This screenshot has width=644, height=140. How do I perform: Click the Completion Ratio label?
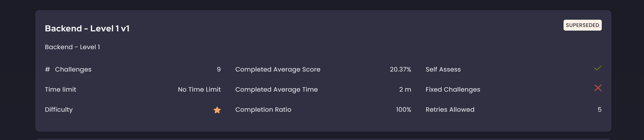coord(263,110)
